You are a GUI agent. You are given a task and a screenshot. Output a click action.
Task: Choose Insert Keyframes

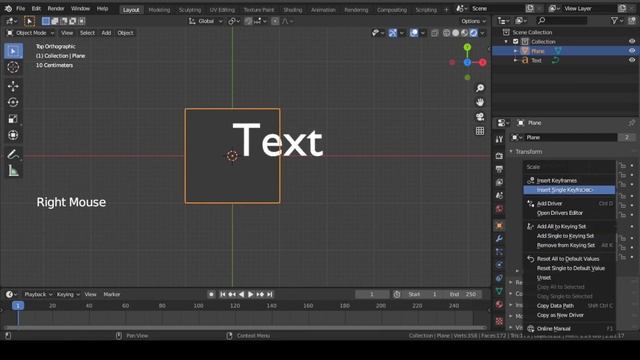click(569, 180)
